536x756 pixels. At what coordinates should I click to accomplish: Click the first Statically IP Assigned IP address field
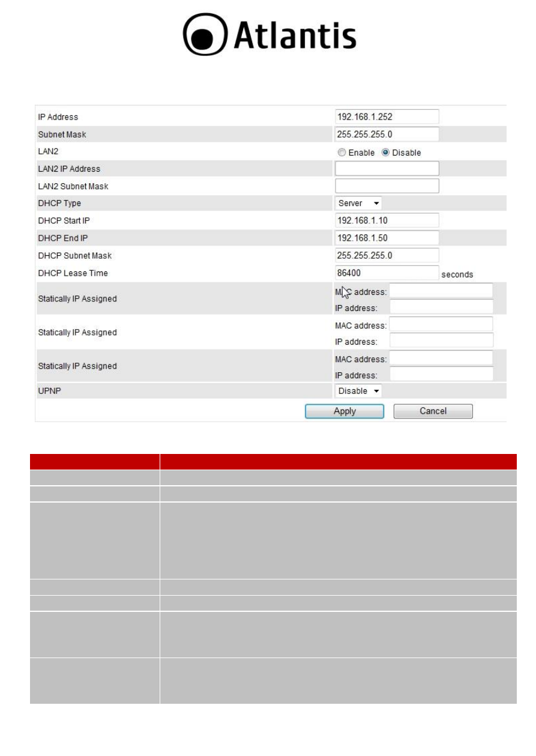pyautogui.click(x=441, y=307)
